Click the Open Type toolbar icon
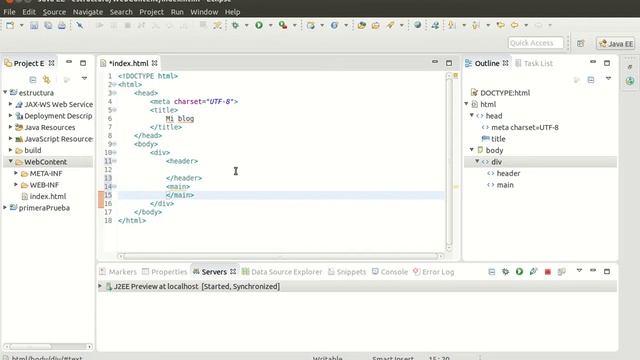This screenshot has width=640, height=360. (361, 25)
